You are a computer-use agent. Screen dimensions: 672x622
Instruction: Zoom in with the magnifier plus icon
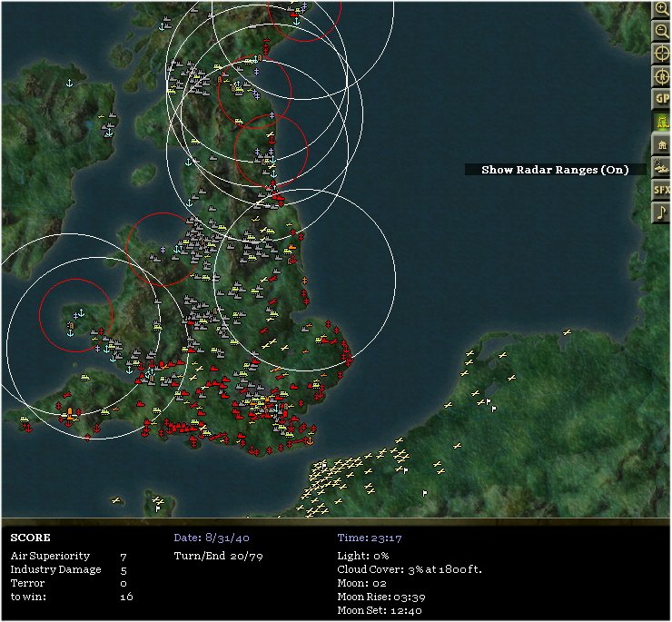(x=661, y=9)
